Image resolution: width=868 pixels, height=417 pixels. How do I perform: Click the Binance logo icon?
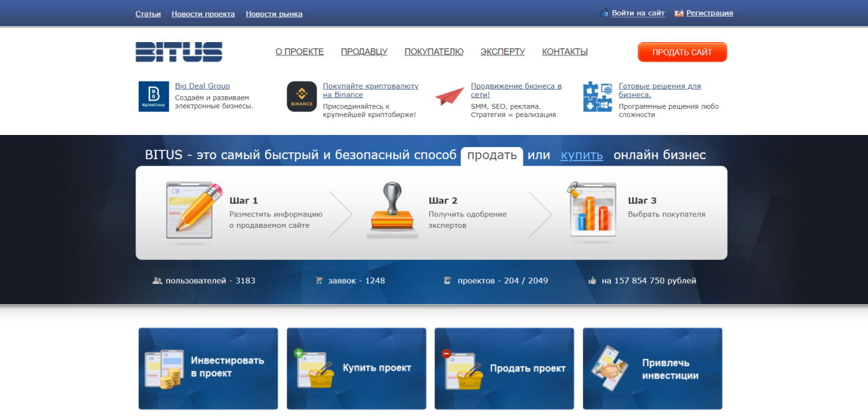pyautogui.click(x=302, y=96)
